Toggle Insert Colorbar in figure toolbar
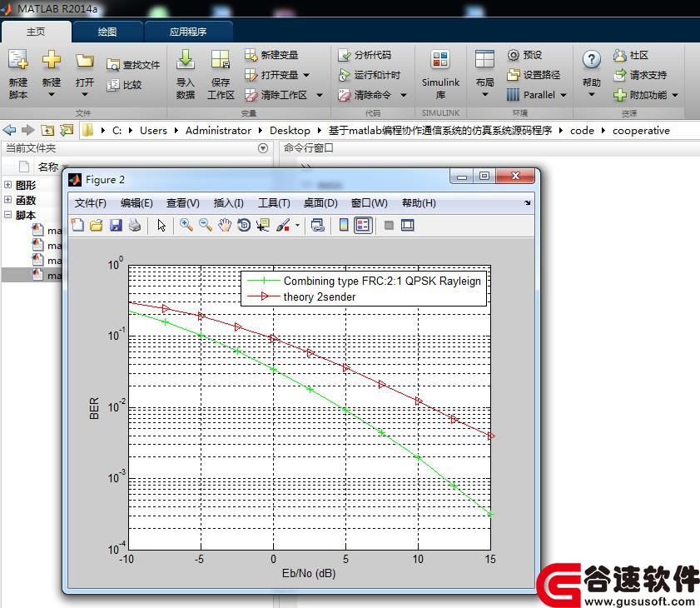The image size is (700, 608). click(343, 225)
